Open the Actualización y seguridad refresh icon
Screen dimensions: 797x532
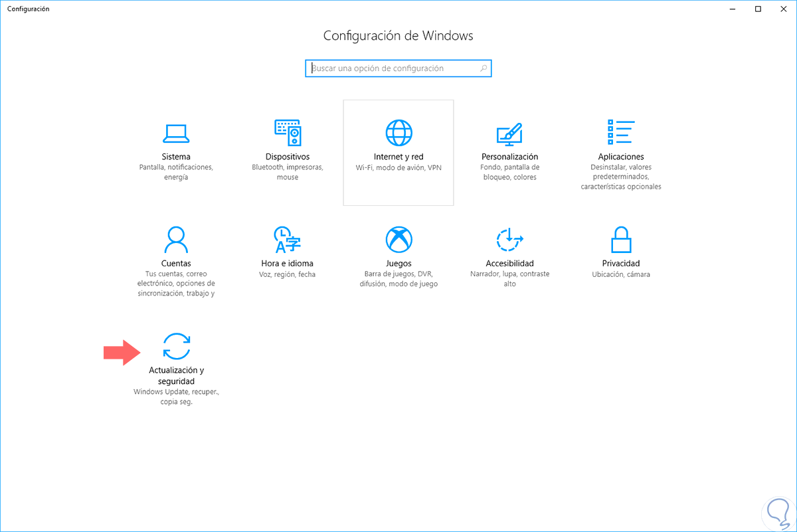click(x=176, y=347)
